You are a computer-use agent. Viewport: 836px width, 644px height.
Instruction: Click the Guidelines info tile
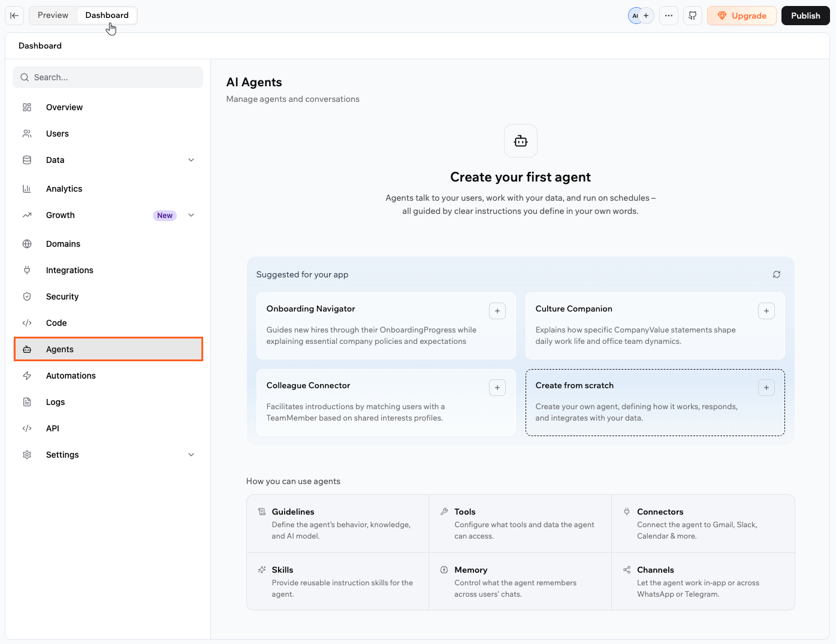338,524
